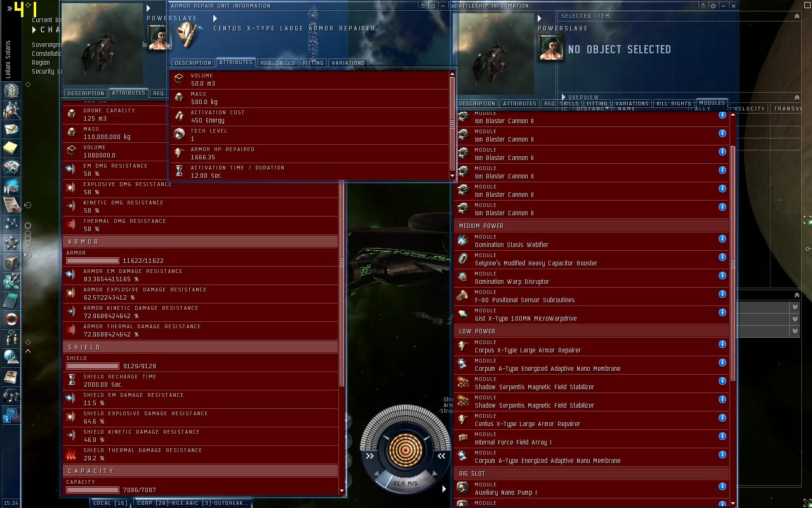This screenshot has width=812, height=508.
Task: Click the first Shadow Serpentis Magnetic Field Stabilizer icon
Action: 463,382
